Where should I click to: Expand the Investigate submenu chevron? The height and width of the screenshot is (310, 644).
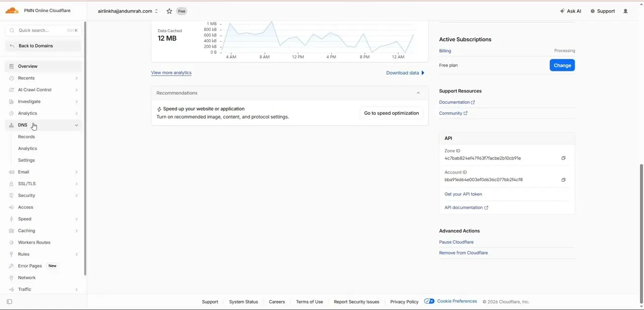[x=76, y=102]
